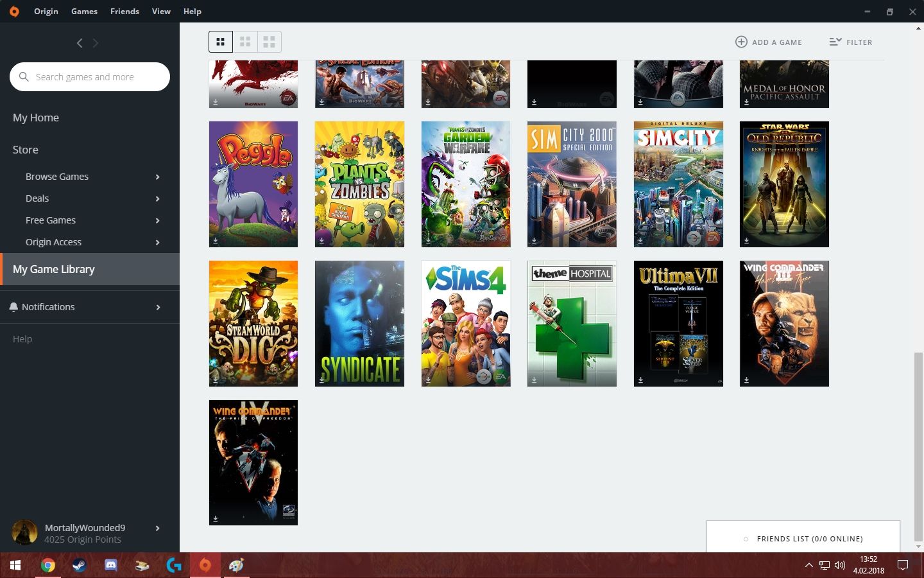The height and width of the screenshot is (578, 924).
Task: Open Steam from the taskbar
Action: [79, 565]
